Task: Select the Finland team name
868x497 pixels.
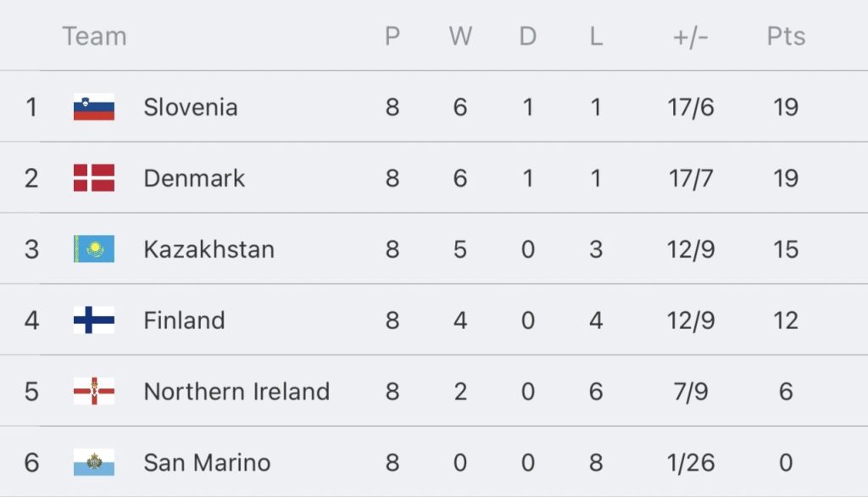Action: coord(184,321)
